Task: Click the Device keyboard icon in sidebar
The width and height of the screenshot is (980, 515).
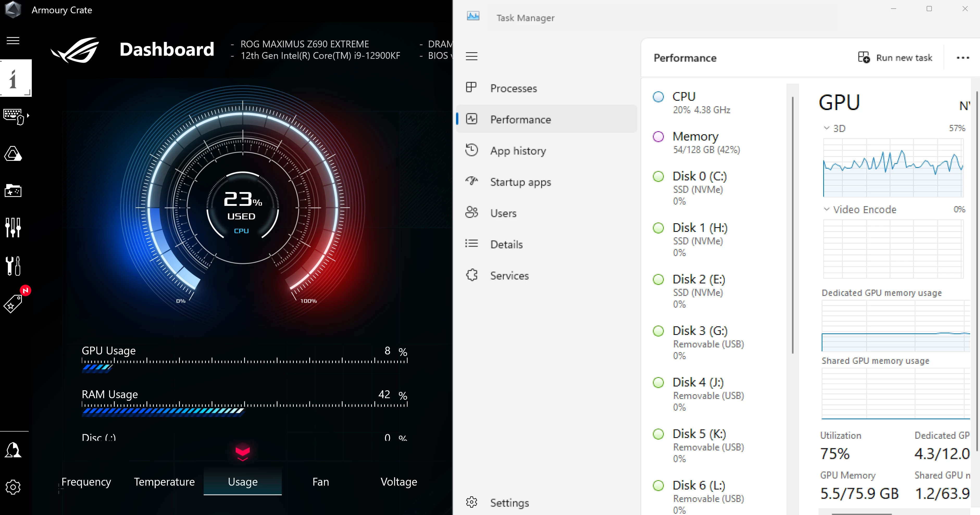Action: click(14, 116)
